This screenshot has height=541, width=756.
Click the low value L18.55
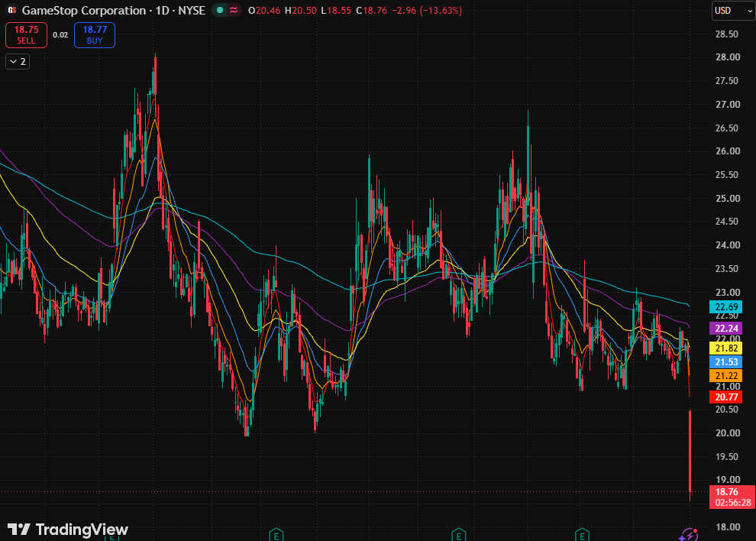point(336,10)
